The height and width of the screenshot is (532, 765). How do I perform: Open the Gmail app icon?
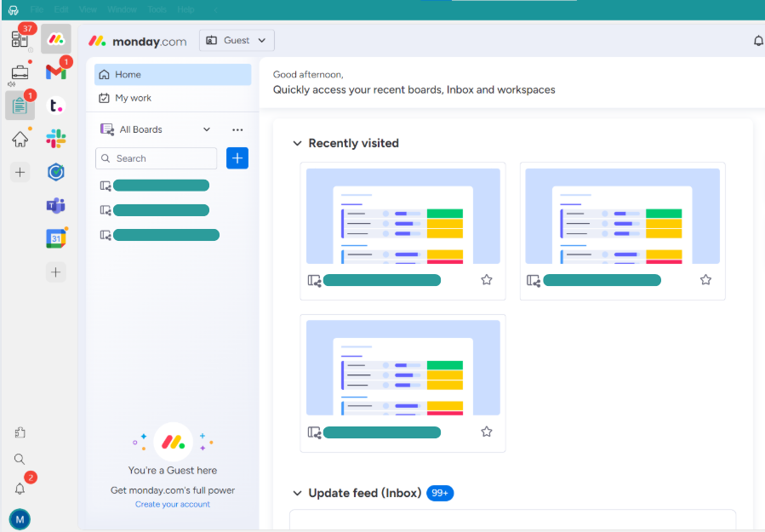tap(56, 72)
